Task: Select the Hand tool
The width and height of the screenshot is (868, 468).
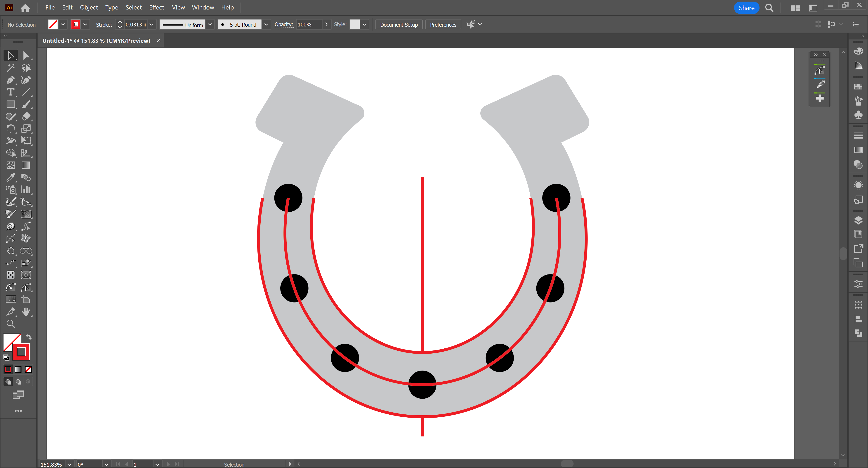Action: point(26,312)
